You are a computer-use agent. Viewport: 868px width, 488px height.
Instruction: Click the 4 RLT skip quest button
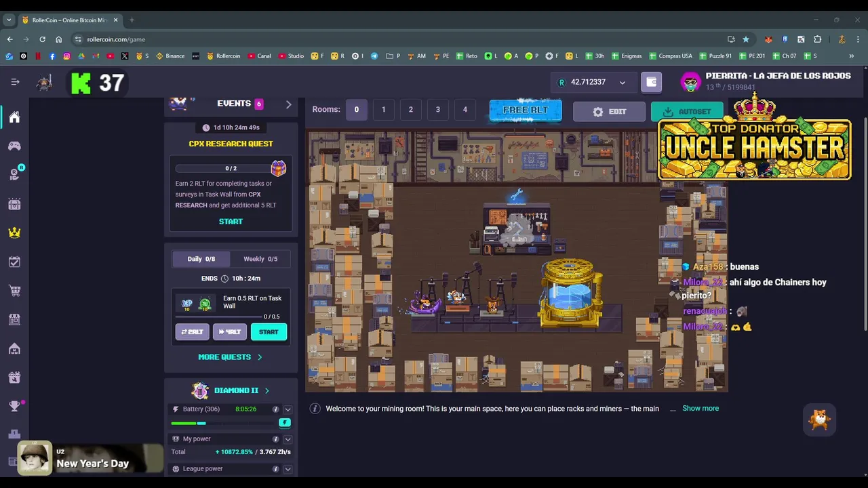tap(230, 332)
